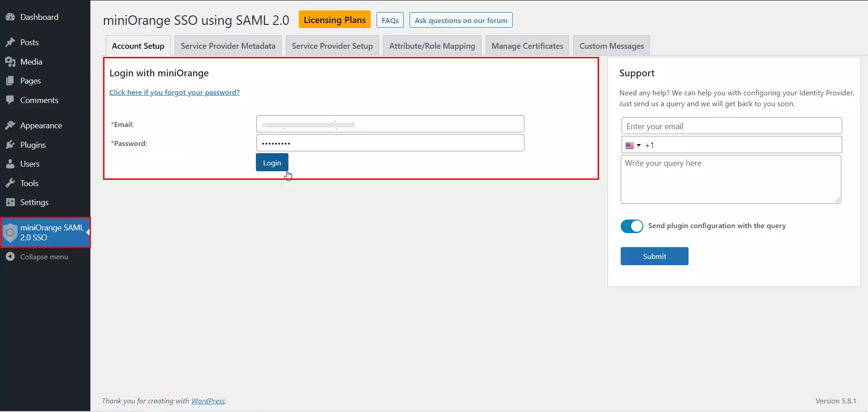Click the Licensing Plans button
This screenshot has height=412, width=868.
tap(335, 19)
